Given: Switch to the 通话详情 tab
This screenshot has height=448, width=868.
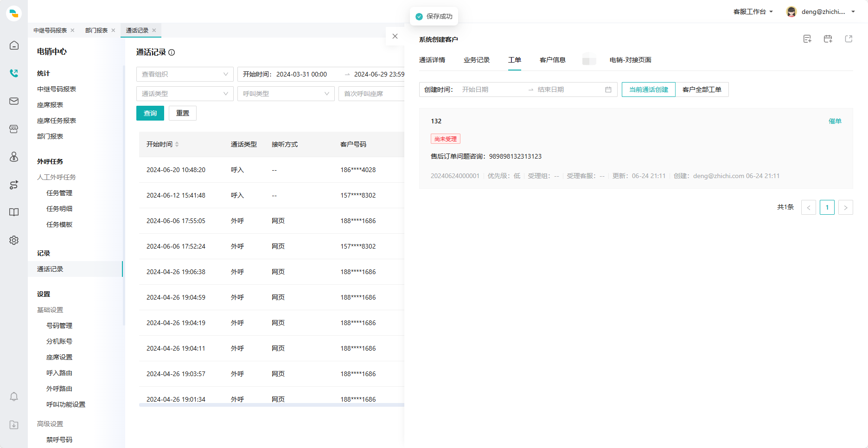Looking at the screenshot, I should 432,60.
